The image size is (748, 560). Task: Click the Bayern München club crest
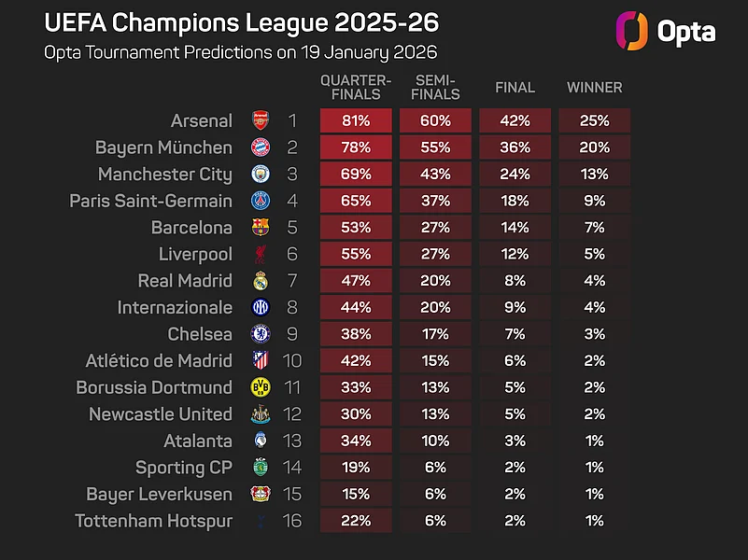(x=261, y=147)
